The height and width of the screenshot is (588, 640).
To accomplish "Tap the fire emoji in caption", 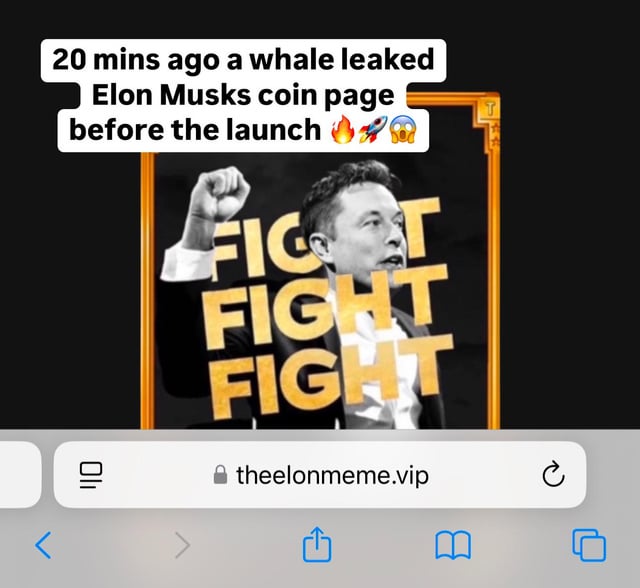I will 343,129.
